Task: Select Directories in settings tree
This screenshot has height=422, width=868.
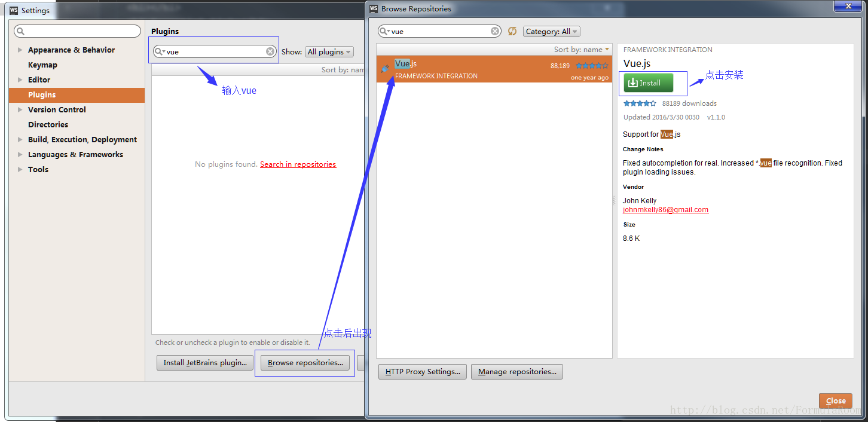Action: pos(48,125)
